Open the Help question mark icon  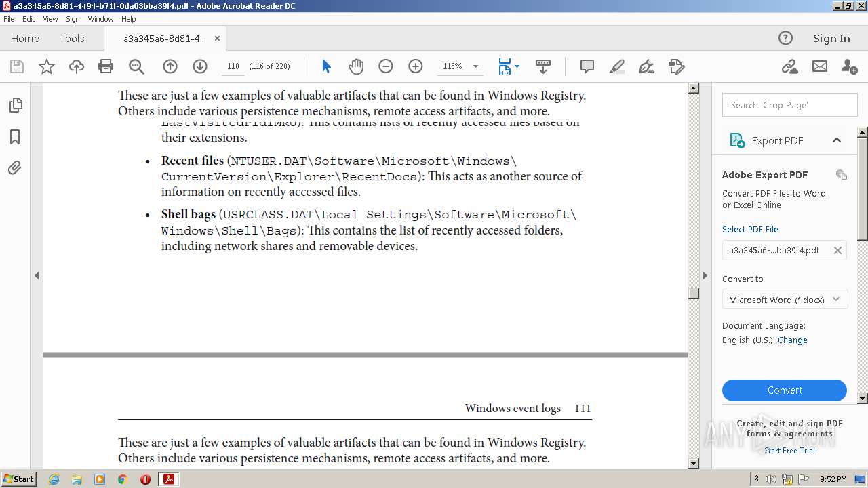[x=785, y=38]
